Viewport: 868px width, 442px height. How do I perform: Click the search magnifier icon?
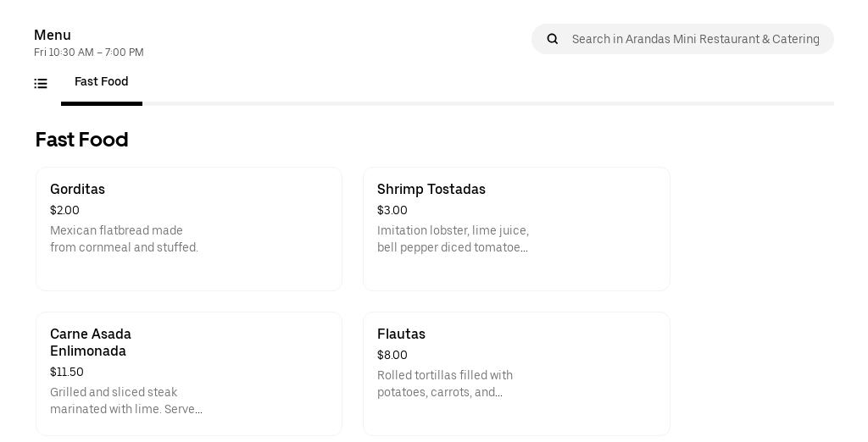click(553, 39)
